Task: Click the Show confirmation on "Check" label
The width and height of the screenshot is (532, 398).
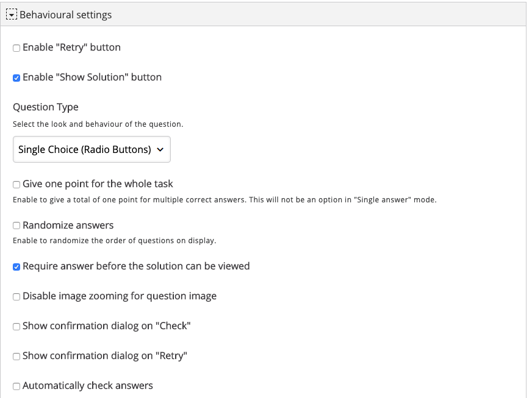Action: coord(107,326)
